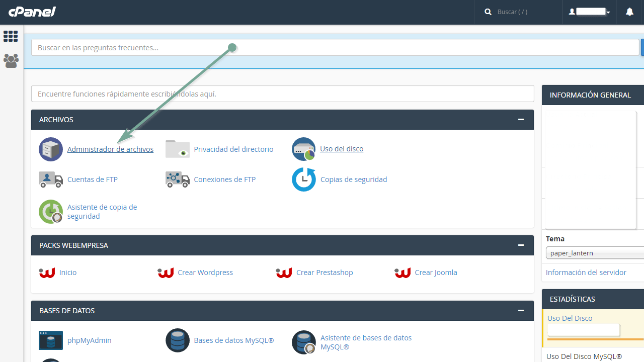Click the Bases de datos MySQL icon

(x=178, y=340)
